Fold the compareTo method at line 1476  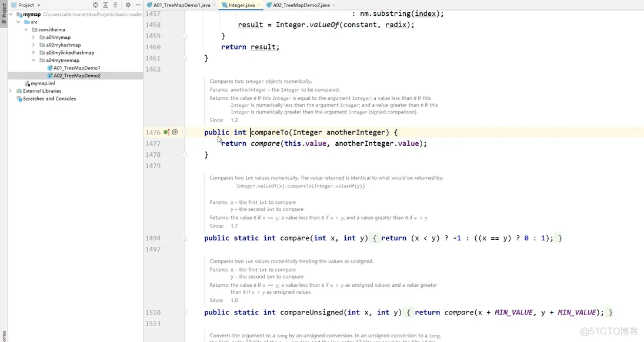(x=185, y=132)
